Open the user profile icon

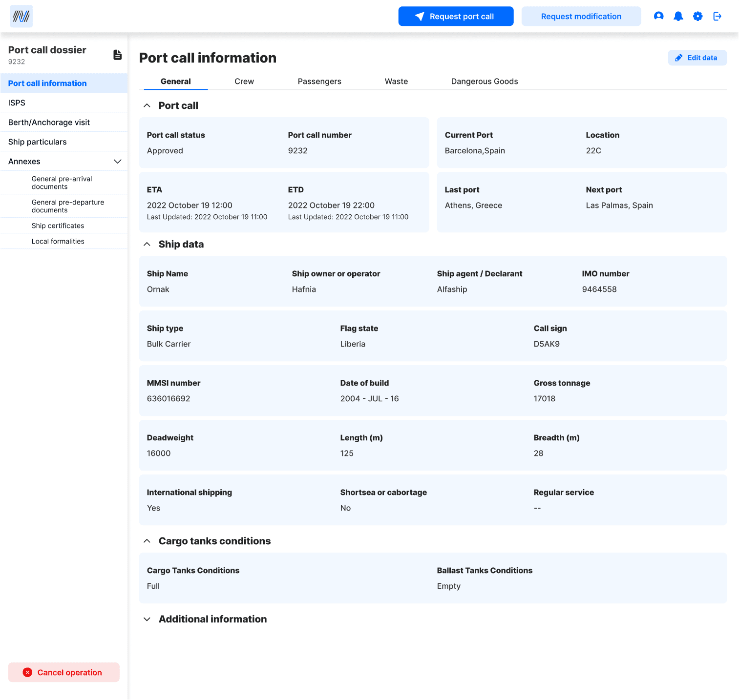(658, 16)
